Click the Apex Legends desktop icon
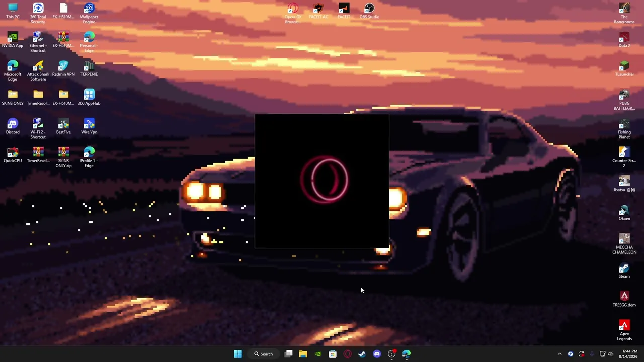The width and height of the screenshot is (644, 362). click(x=624, y=330)
